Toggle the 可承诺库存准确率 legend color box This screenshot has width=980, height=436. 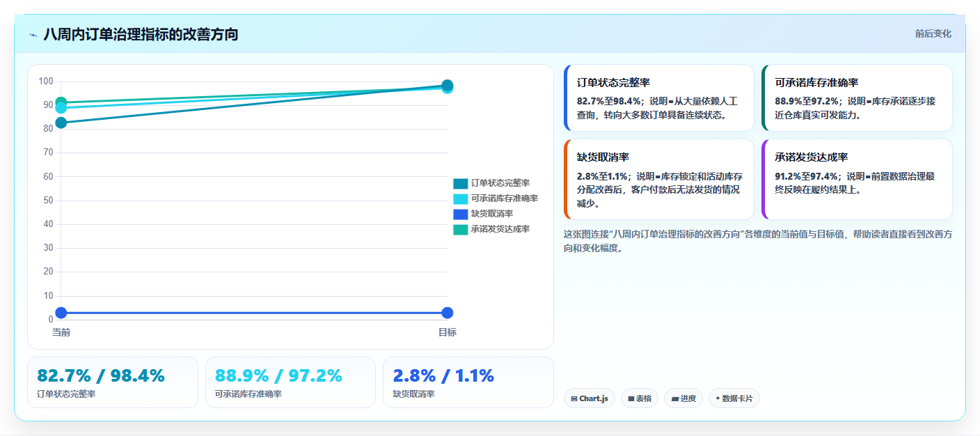[460, 198]
